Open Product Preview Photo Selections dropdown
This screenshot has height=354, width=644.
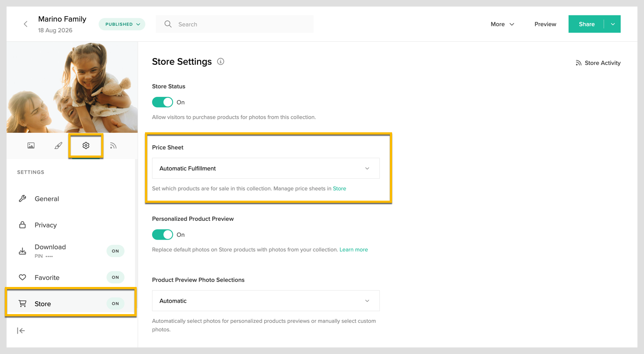[266, 301]
